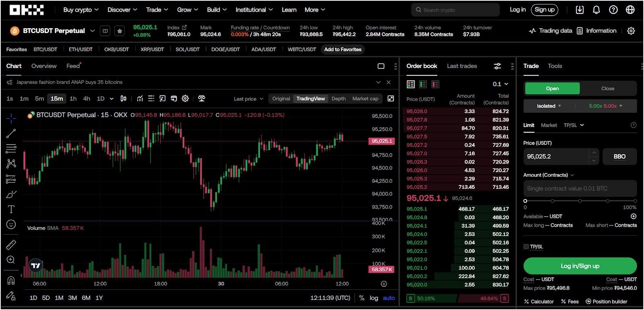Click the Log in/Sign up button
The height and width of the screenshot is (310, 644).
[x=580, y=266]
